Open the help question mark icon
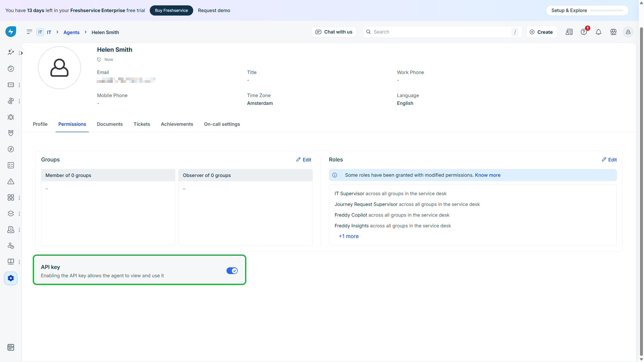Viewport: 644px width, 362px height. pos(584,32)
